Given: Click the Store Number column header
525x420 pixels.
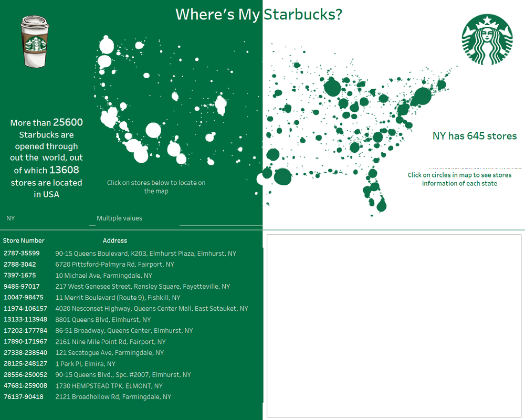Looking at the screenshot, I should click(x=24, y=240).
